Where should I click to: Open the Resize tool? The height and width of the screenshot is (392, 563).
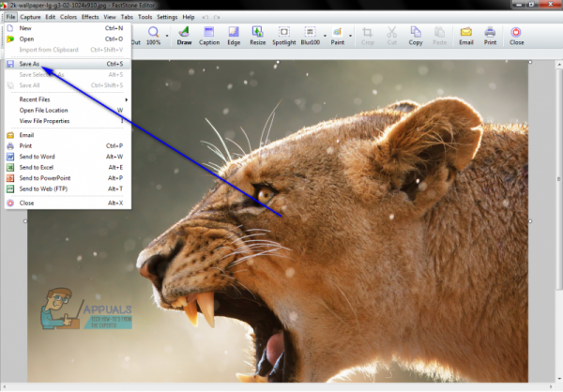pyautogui.click(x=257, y=36)
